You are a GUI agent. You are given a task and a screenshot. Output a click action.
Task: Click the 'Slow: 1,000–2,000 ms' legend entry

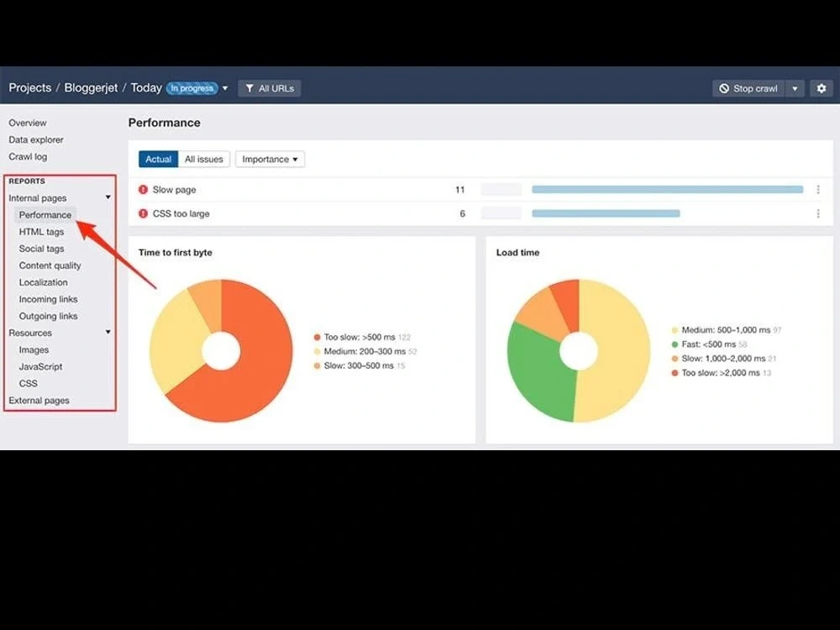[724, 359]
